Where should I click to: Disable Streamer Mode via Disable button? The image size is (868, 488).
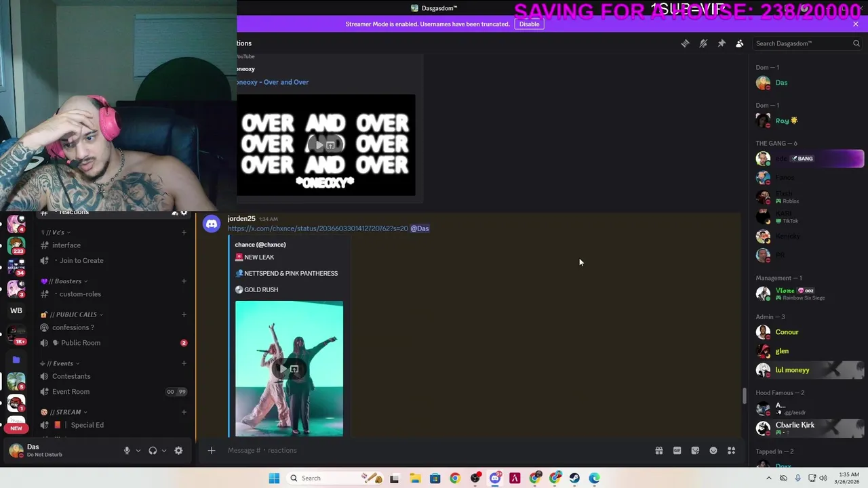click(529, 24)
